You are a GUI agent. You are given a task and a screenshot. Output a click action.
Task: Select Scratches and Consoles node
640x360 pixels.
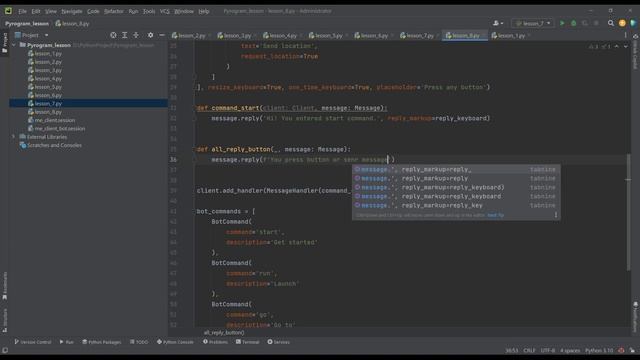pos(54,145)
